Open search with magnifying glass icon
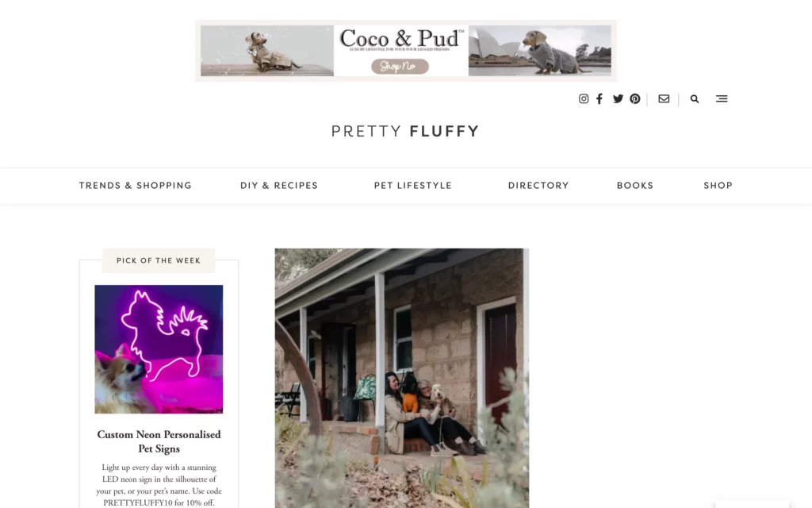Viewport: 812px width, 508px height. (695, 98)
